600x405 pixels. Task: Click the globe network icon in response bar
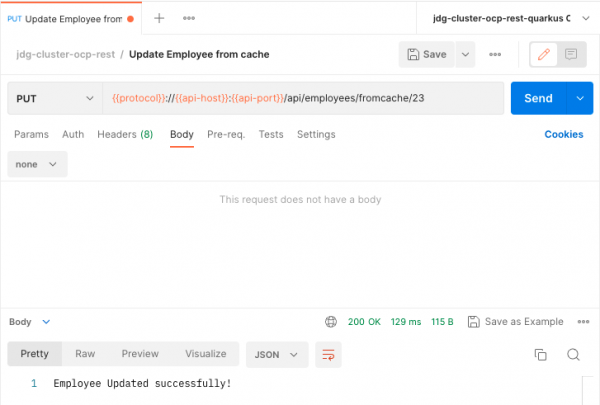[331, 322]
